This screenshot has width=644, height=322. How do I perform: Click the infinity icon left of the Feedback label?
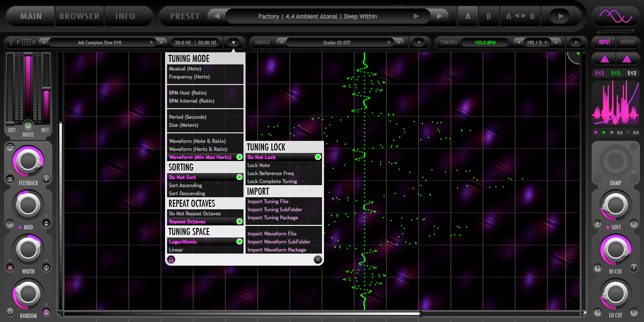(x=10, y=179)
